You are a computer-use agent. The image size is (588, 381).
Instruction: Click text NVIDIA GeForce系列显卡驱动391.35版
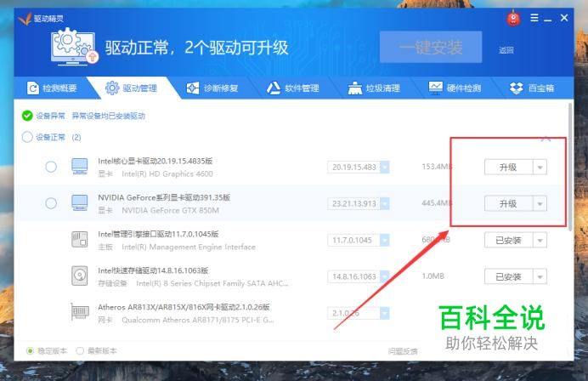tap(164, 197)
